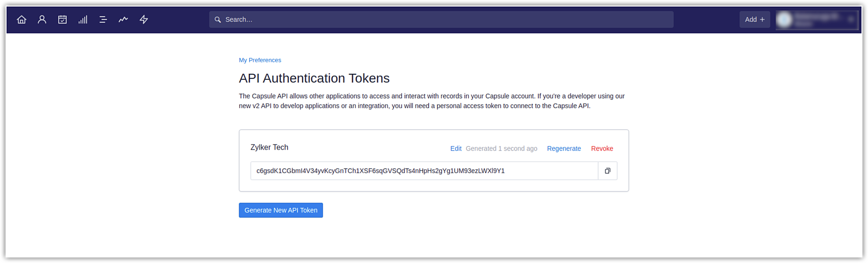Click the user avatar picture
This screenshot has height=263, width=868.
pos(784,20)
